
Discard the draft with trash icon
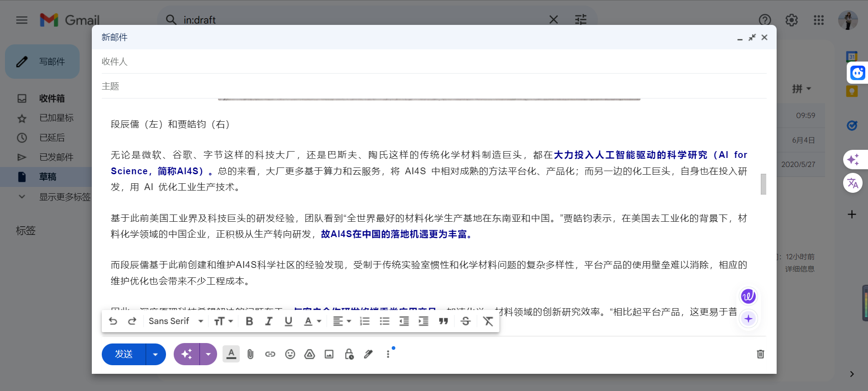coord(760,354)
